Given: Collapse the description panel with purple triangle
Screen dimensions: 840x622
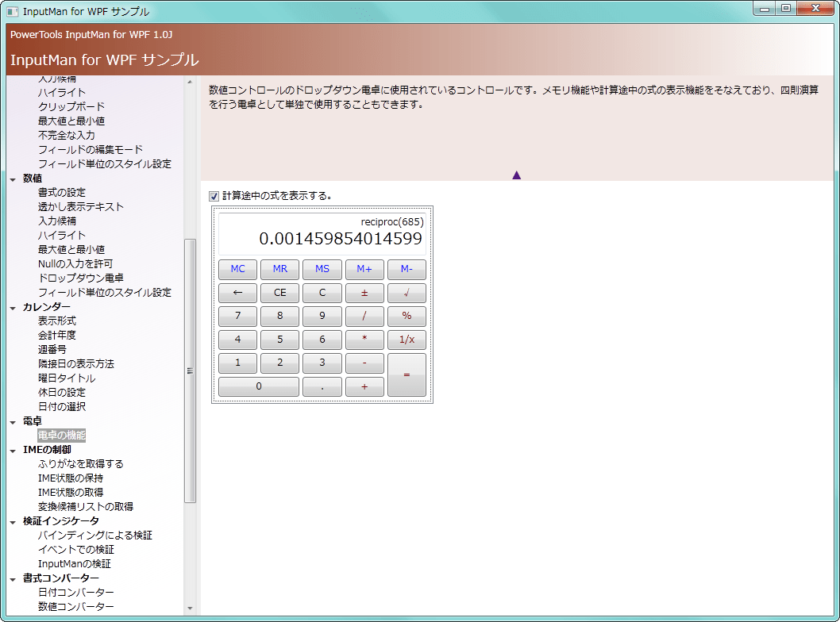Looking at the screenshot, I should coord(516,175).
